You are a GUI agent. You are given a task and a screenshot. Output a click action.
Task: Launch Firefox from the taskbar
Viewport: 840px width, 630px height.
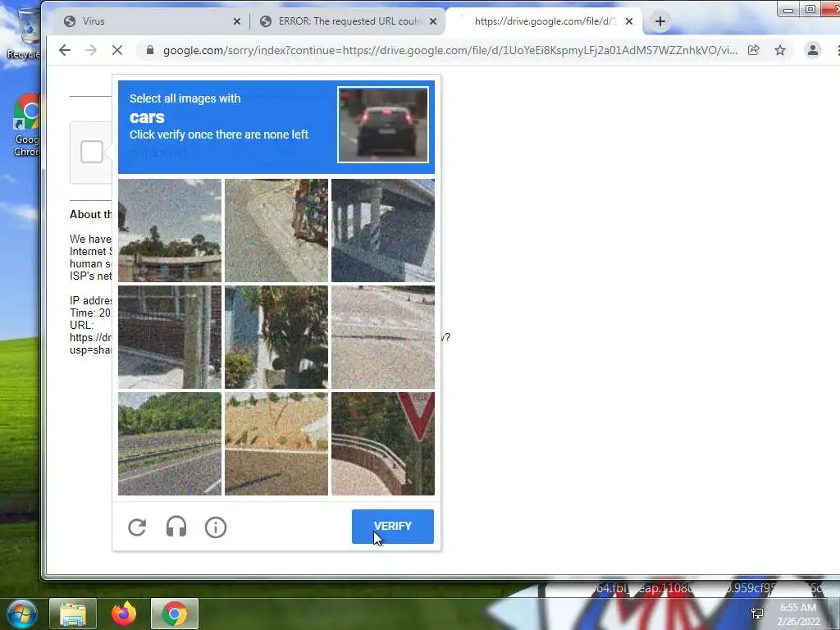[x=124, y=614]
